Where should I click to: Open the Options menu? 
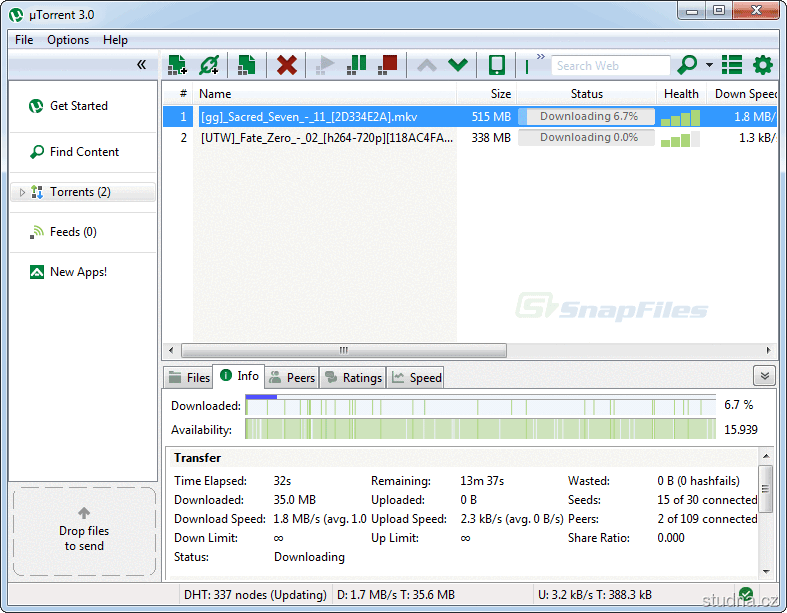68,40
